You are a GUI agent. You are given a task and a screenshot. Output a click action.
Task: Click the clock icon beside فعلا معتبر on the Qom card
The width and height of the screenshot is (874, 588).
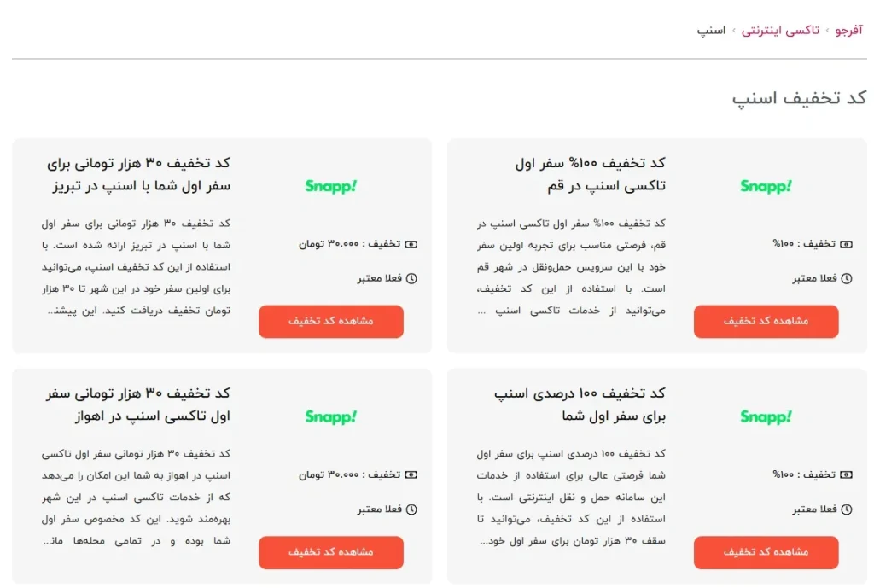point(848,278)
